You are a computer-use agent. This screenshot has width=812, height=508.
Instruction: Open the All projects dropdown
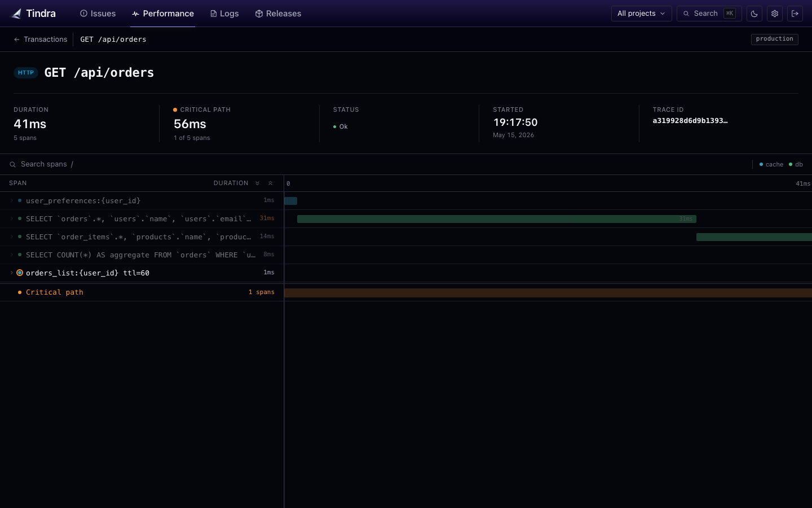coord(641,14)
